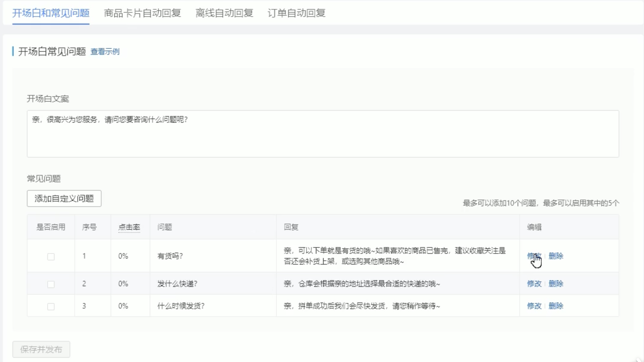644x362 pixels.
Task: Click reply starting 亲，可以下单就是有货的哦
Action: [395, 256]
